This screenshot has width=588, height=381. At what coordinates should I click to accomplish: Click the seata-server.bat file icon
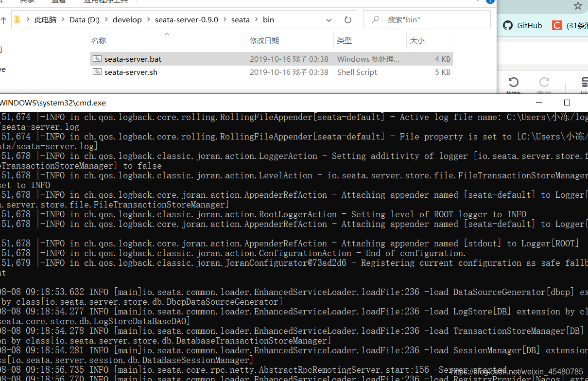coord(97,59)
